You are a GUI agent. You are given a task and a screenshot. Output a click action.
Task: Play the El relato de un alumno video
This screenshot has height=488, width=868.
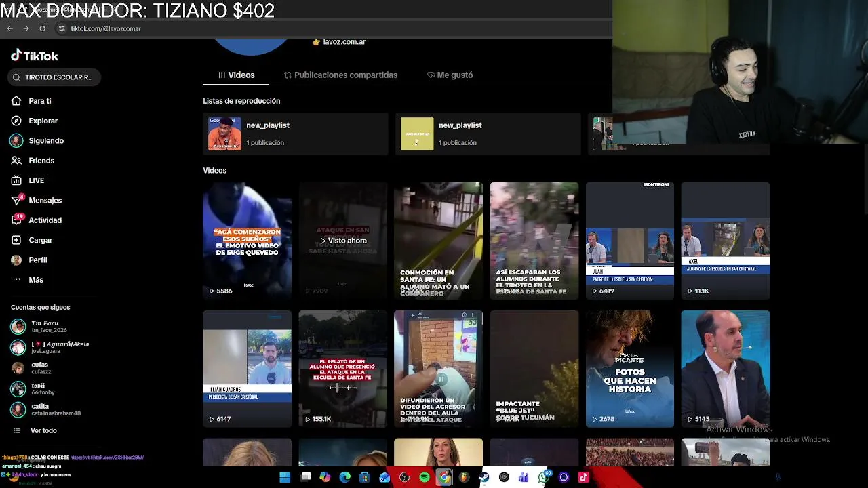click(x=343, y=369)
